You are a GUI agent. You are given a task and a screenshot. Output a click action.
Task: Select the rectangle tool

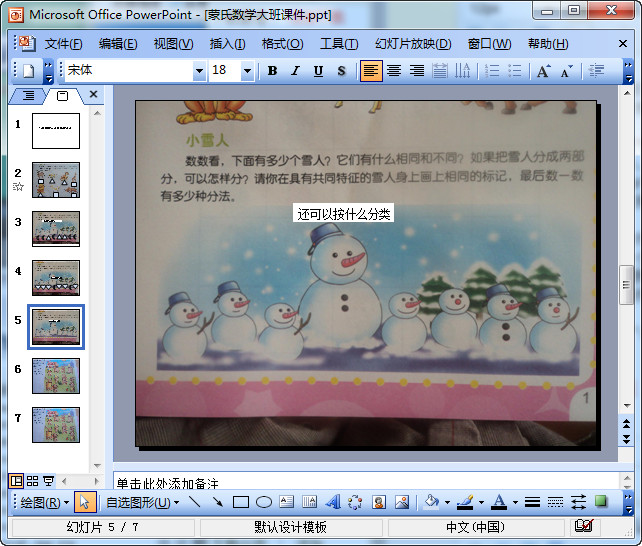point(241,502)
